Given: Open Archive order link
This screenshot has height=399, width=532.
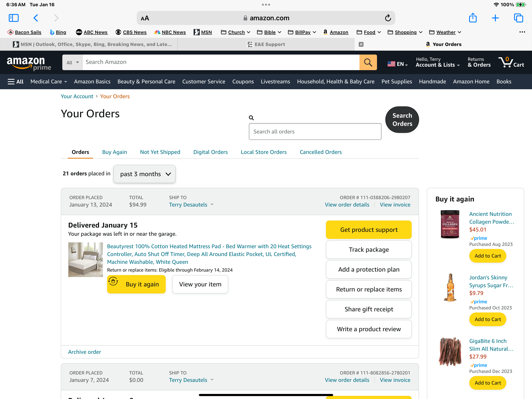Looking at the screenshot, I should pyautogui.click(x=85, y=352).
